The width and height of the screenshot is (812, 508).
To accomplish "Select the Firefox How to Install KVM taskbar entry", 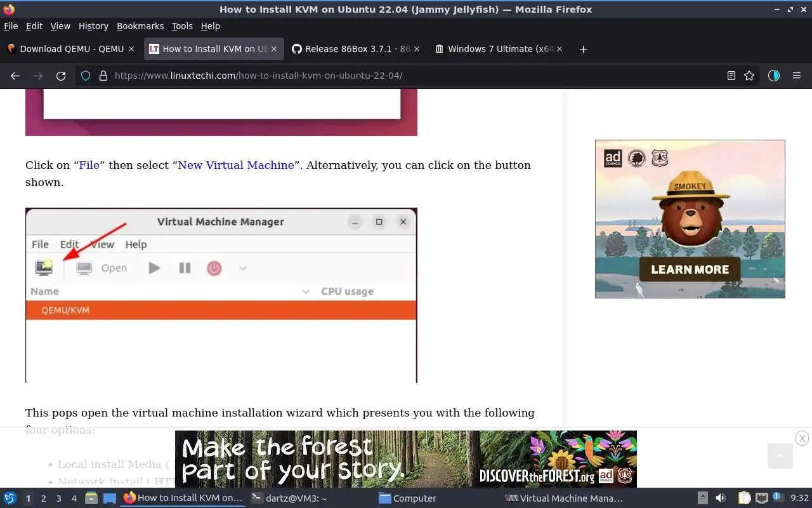I will click(183, 498).
